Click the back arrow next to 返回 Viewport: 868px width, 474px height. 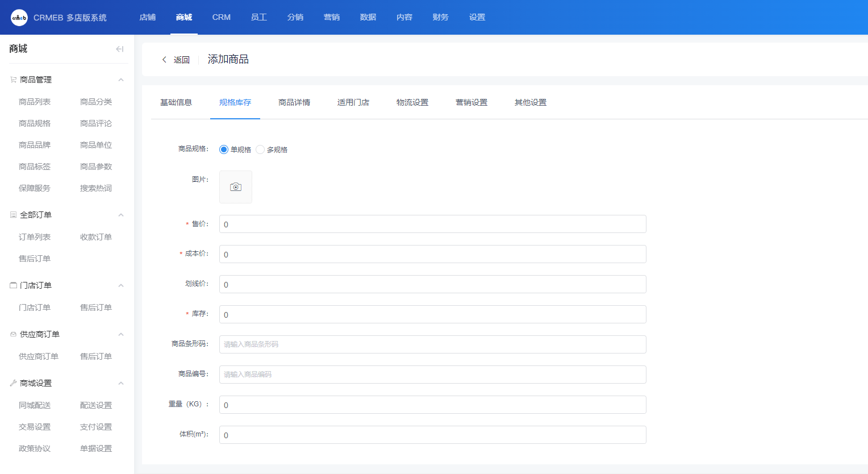[164, 60]
